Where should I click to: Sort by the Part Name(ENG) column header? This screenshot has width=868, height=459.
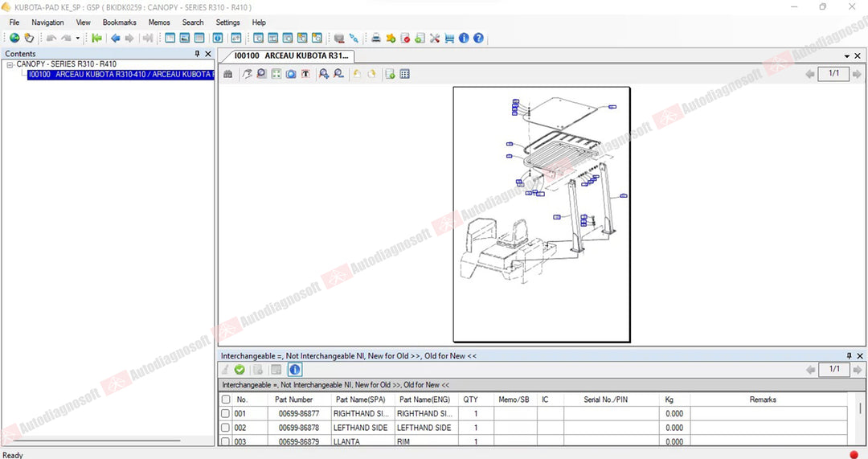pos(425,400)
